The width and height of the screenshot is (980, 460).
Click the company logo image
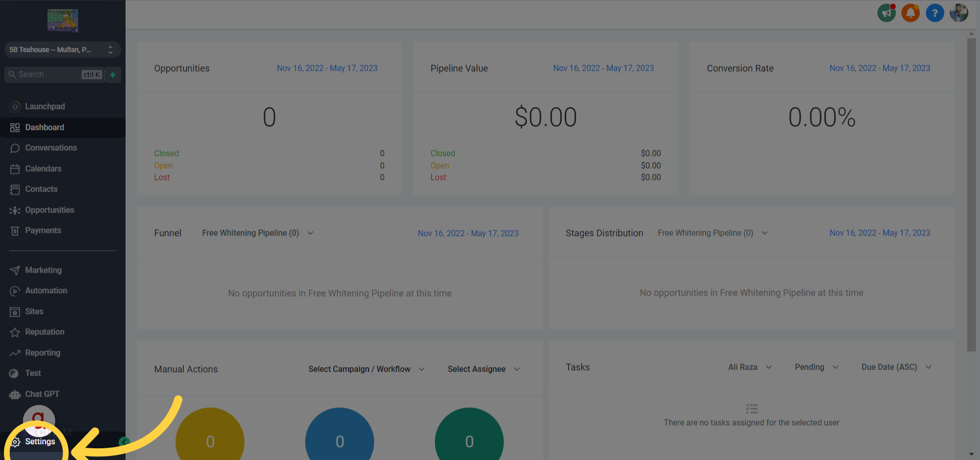tap(63, 20)
